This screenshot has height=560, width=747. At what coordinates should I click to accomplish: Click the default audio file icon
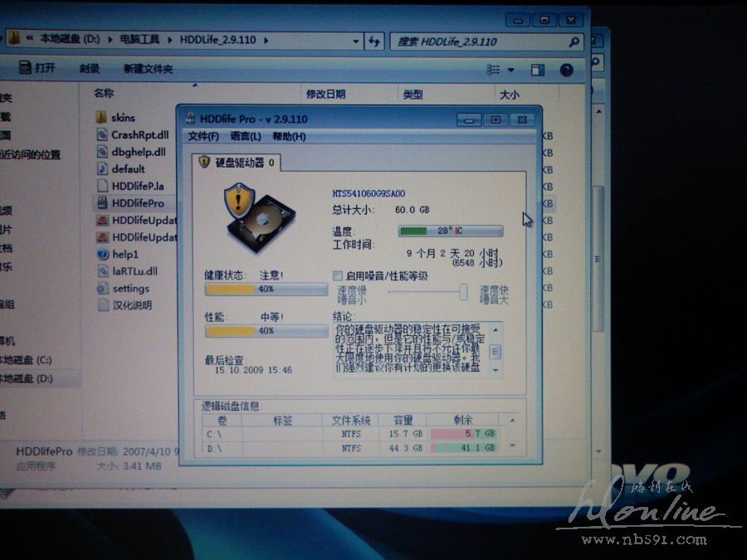point(102,168)
